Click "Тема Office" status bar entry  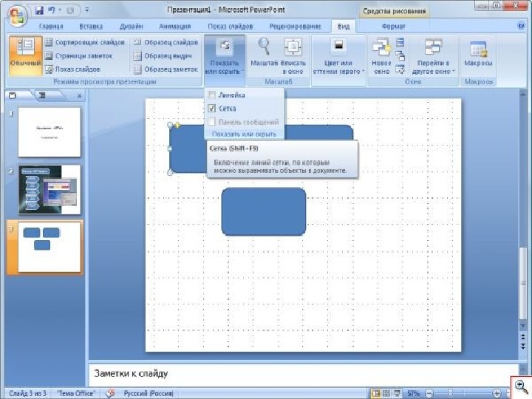(76, 394)
